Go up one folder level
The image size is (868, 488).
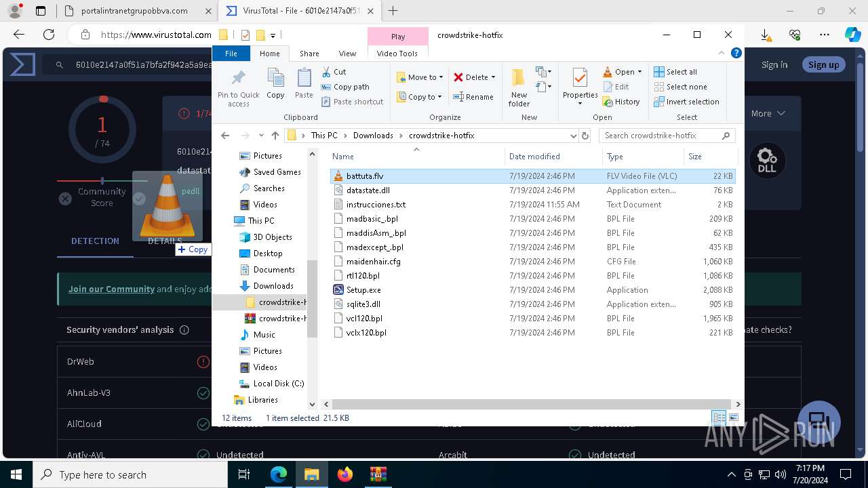pyautogui.click(x=275, y=136)
